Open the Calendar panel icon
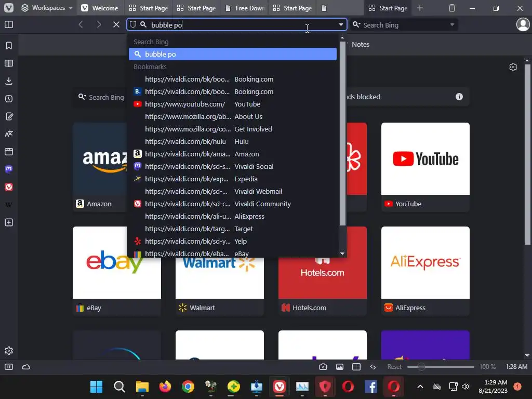532x399 pixels. click(9, 152)
